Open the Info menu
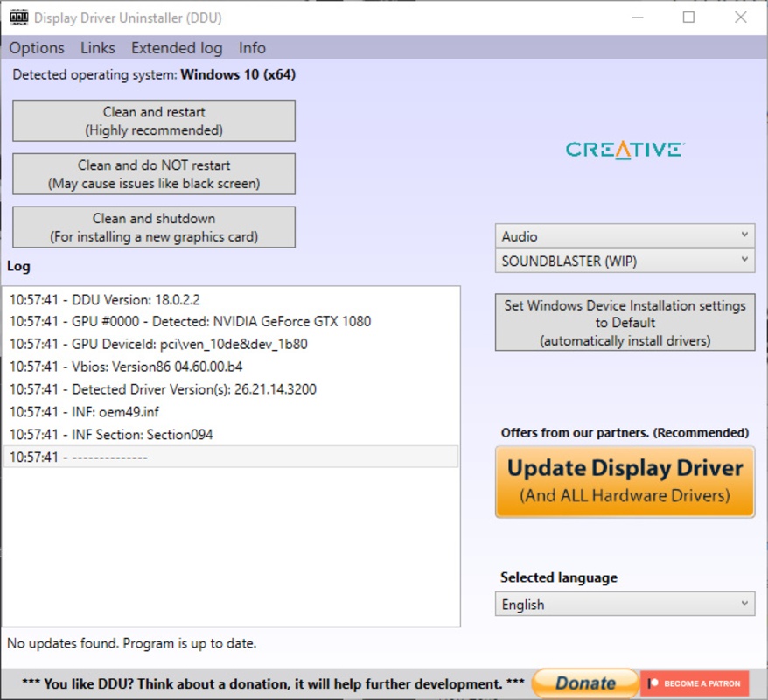 (252, 48)
